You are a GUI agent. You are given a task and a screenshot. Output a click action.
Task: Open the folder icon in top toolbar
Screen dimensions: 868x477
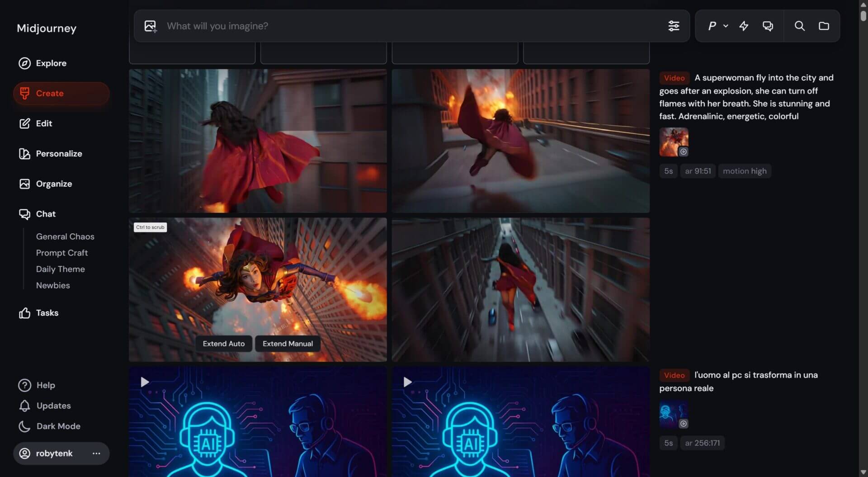click(824, 26)
